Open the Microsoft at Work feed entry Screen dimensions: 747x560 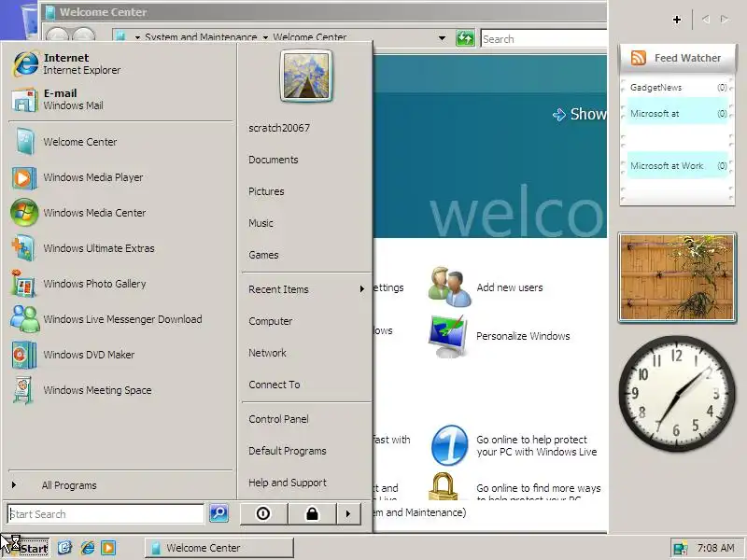point(678,166)
